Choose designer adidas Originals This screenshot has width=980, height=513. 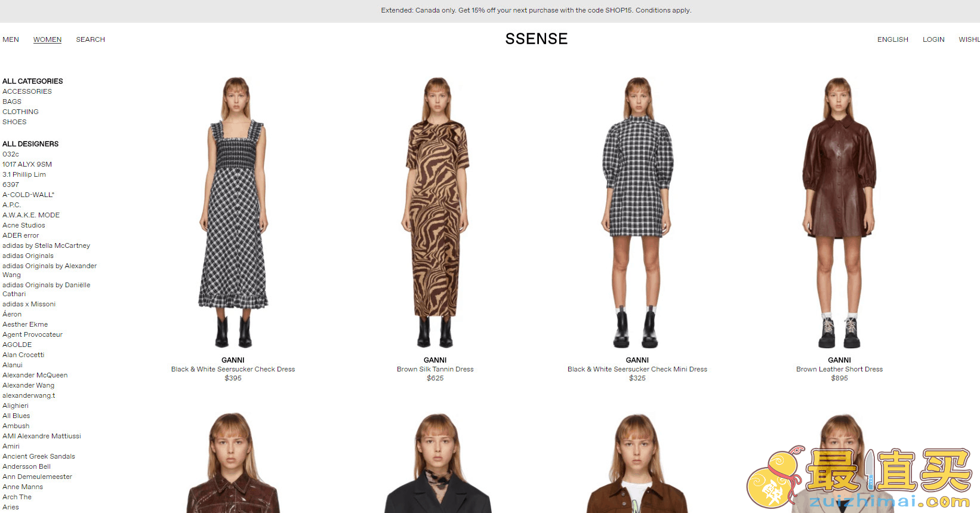28,256
